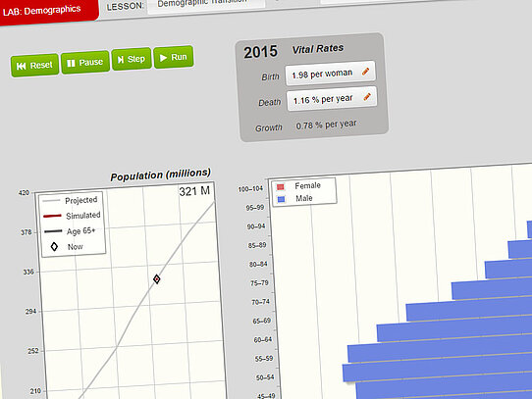Click the Male blue legend swatch
The image size is (532, 399).
(281, 199)
